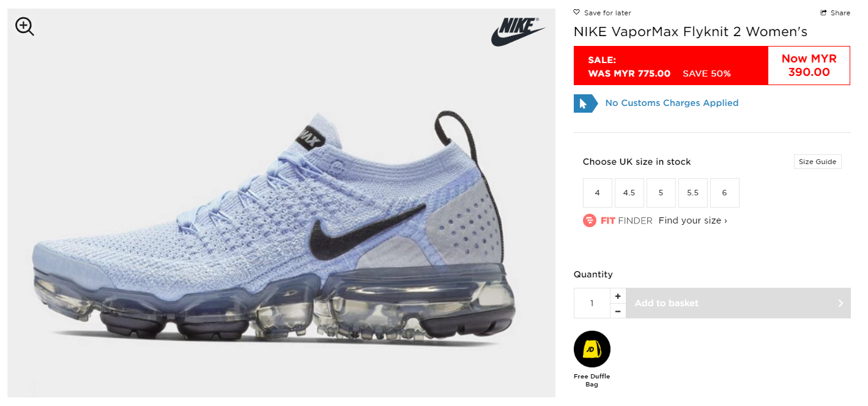Click the yellow JD Free Duffle Bag icon
The image size is (868, 406).
[592, 349]
